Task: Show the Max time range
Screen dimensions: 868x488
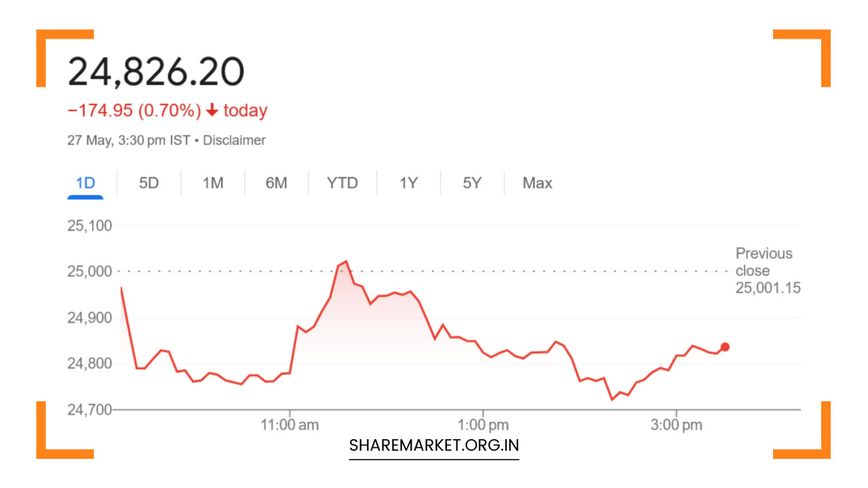Action: (x=537, y=183)
